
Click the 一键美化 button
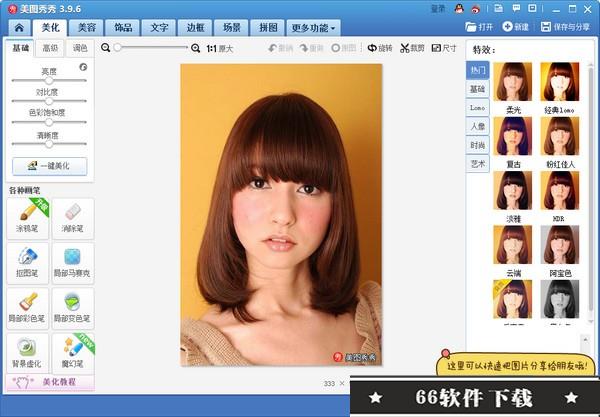pyautogui.click(x=50, y=166)
